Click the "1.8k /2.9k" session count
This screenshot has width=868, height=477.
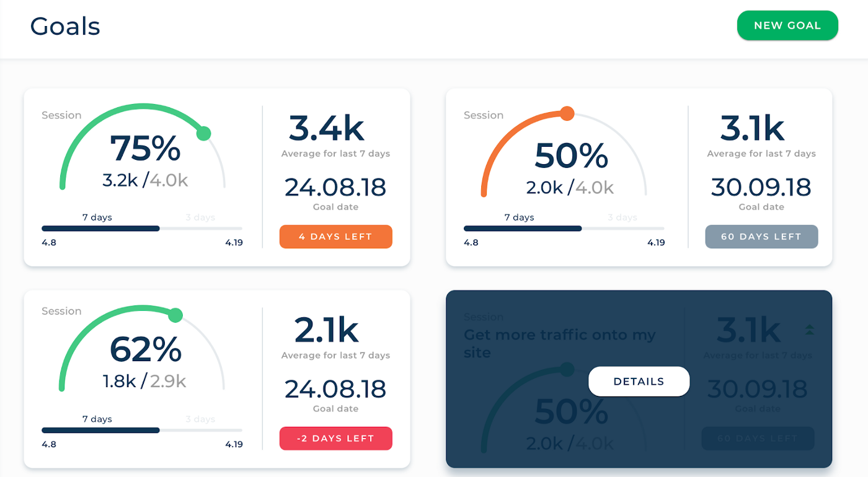coord(144,381)
